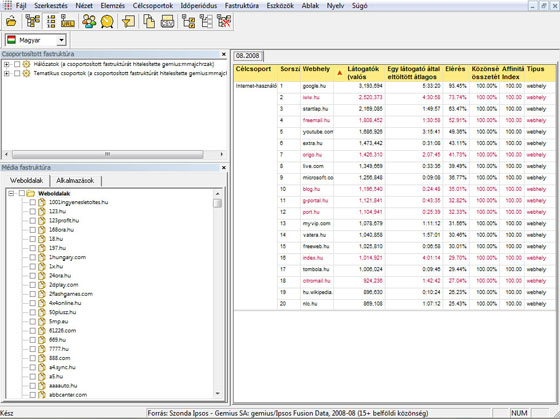The width and height of the screenshot is (560, 419).
Task: Click the uncheck tree nodes toolbar icon
Action: tap(206, 21)
